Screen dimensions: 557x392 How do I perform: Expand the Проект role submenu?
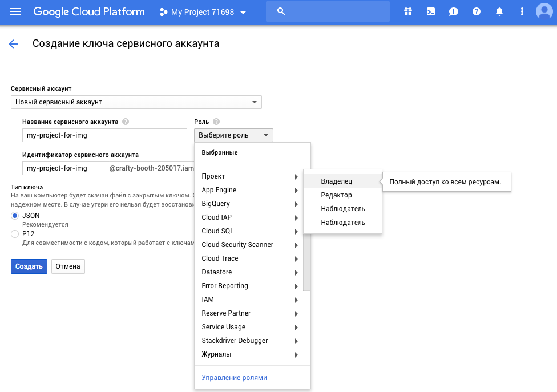(x=245, y=176)
